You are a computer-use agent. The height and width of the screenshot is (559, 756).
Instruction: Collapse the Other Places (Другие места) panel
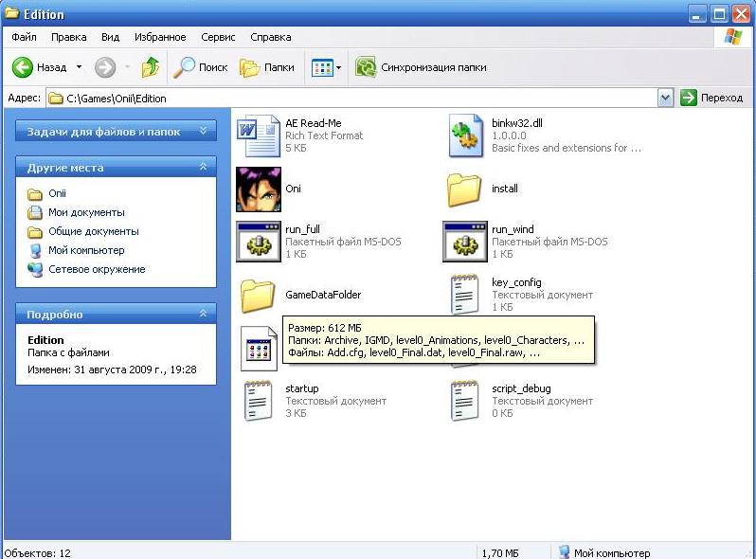coord(203,168)
